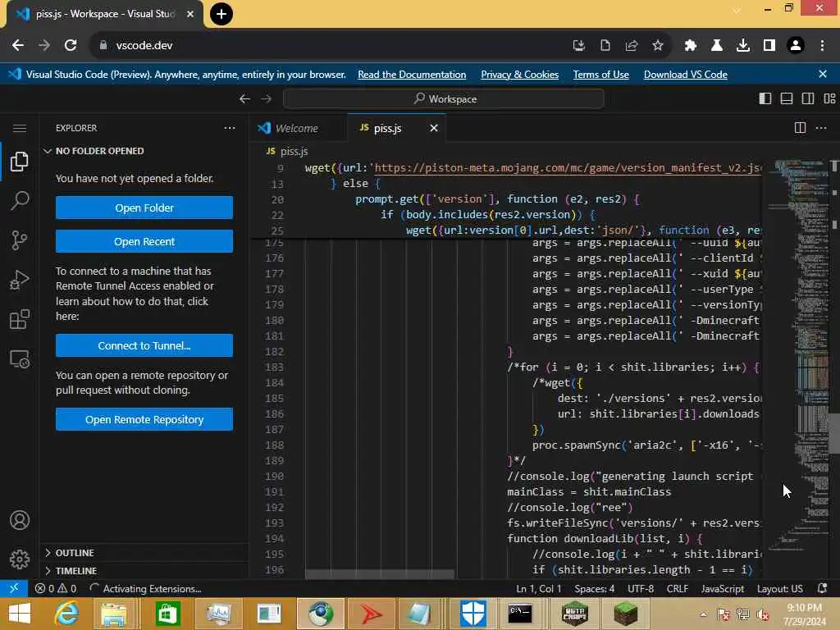Open a new browser tab

(221, 14)
